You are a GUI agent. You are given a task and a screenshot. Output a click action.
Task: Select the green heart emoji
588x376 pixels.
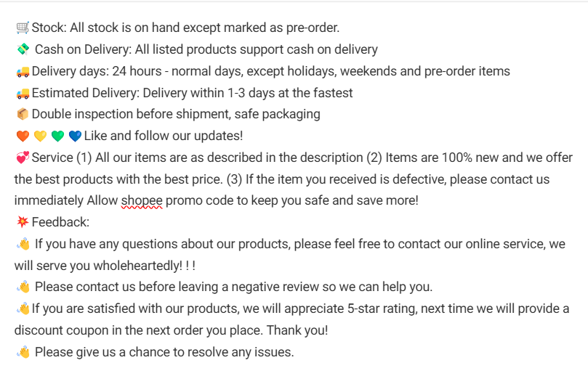tap(57, 136)
